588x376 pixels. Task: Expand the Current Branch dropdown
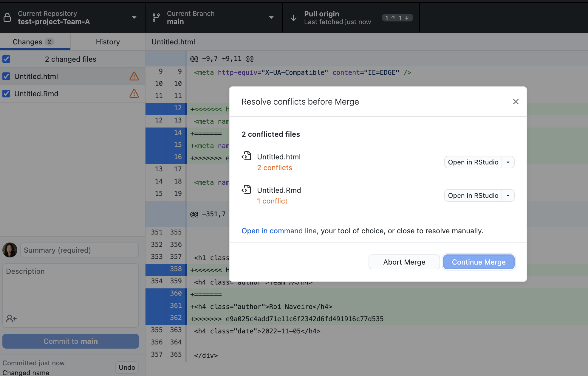pyautogui.click(x=271, y=18)
